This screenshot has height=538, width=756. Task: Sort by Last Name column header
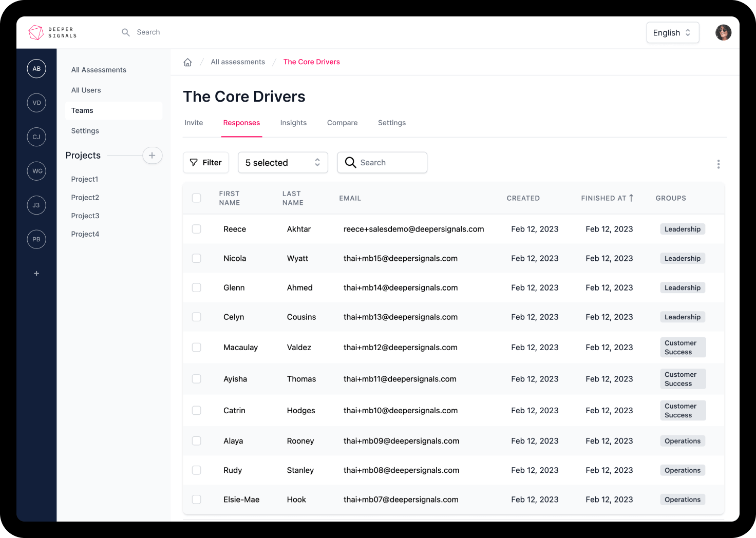[x=293, y=198]
